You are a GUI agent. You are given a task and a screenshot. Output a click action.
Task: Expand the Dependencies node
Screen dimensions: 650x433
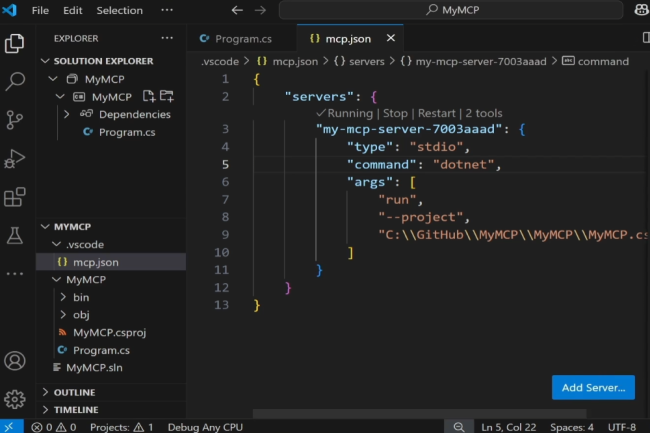pyautogui.click(x=66, y=114)
